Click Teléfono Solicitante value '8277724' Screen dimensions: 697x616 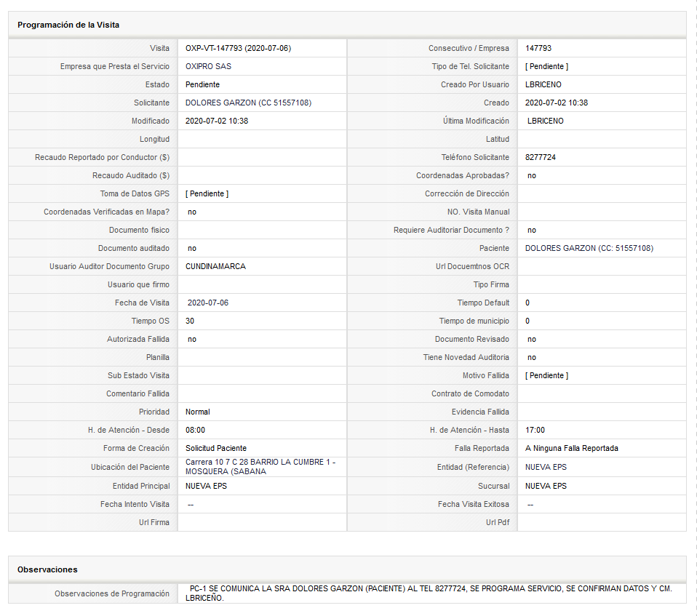click(541, 157)
